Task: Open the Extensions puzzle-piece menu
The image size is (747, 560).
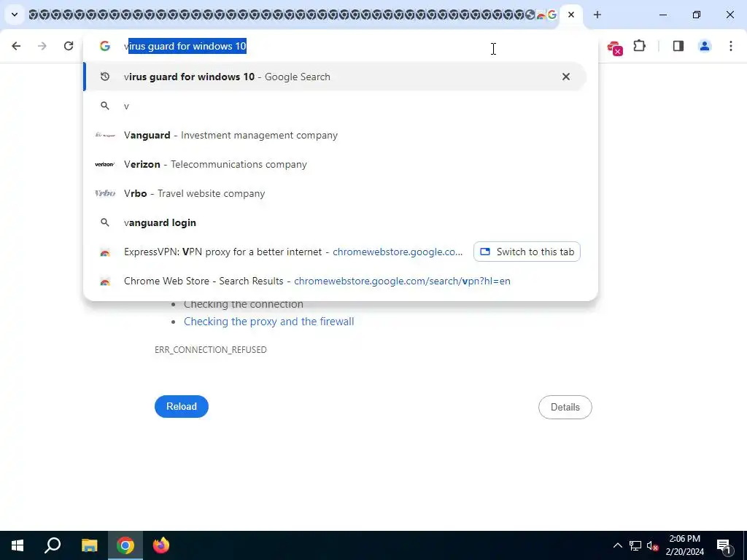Action: 639,46
